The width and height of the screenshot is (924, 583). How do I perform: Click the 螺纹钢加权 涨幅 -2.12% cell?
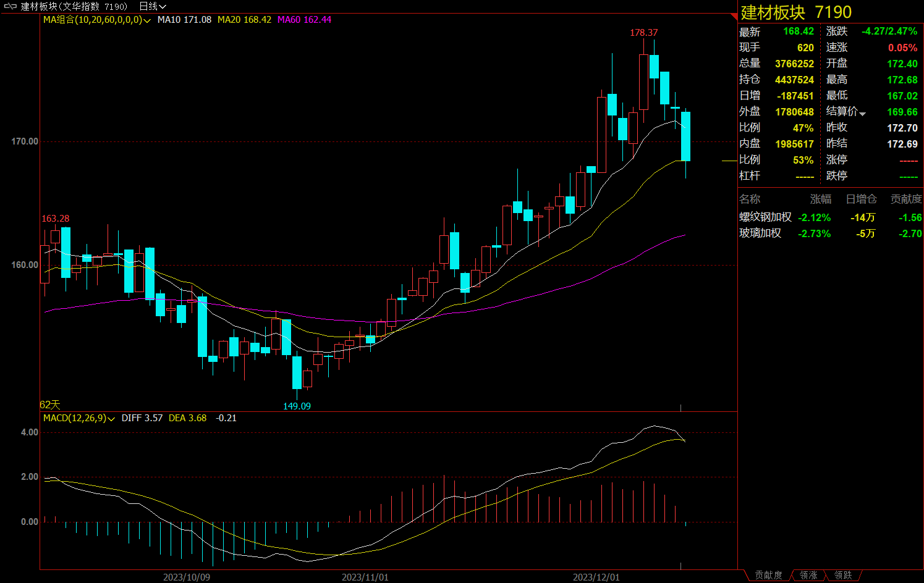coord(815,217)
